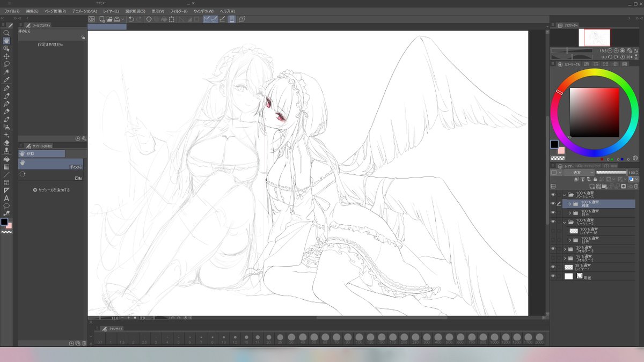
Task: Click サブツールを追加する button
Action: (x=52, y=190)
